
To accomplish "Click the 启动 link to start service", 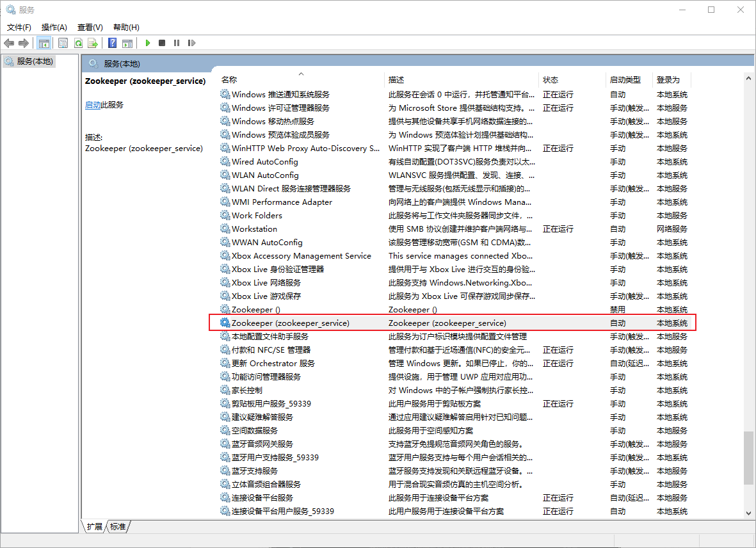I will point(93,104).
